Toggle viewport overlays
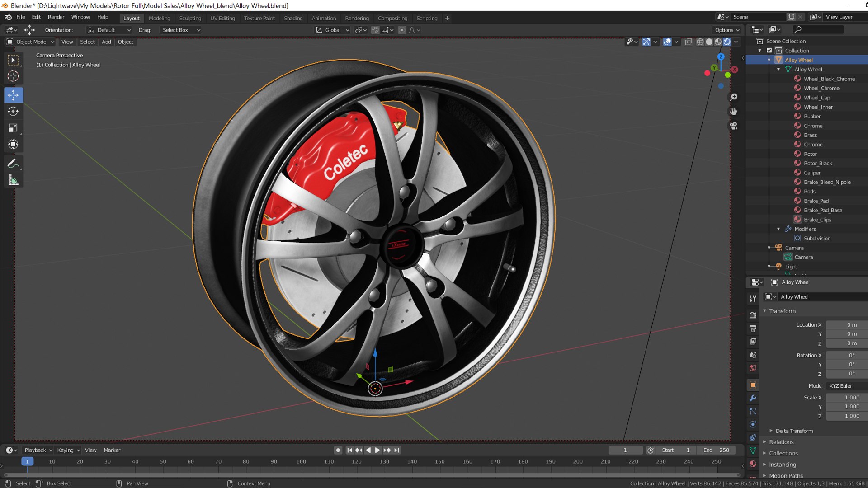This screenshot has width=868, height=488. coord(667,42)
